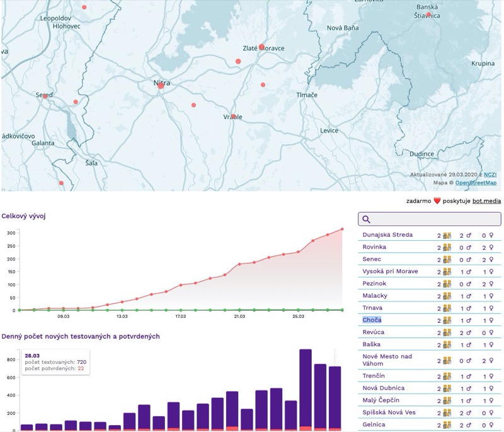Visit the bot.media link

[x=486, y=201]
